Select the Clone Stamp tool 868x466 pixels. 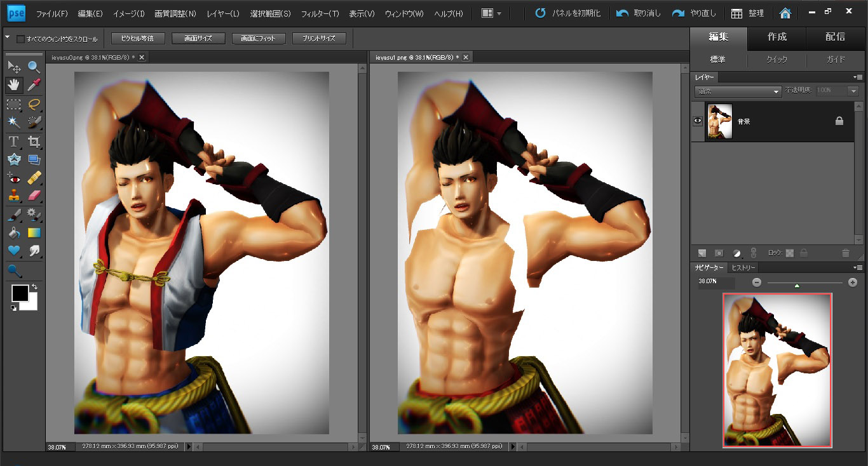tap(14, 196)
